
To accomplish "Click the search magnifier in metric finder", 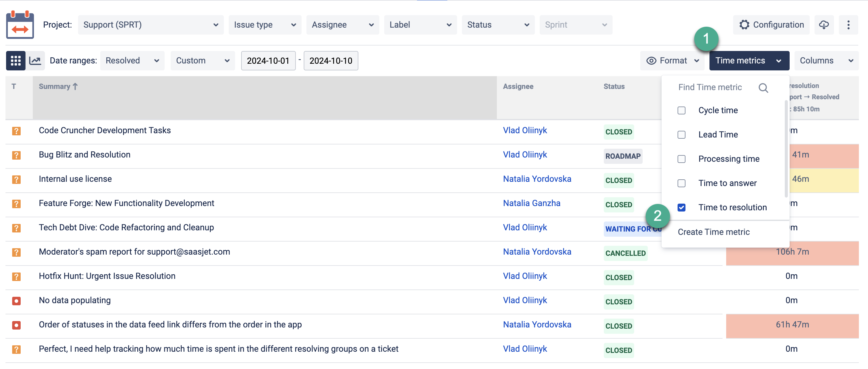I will coord(763,87).
